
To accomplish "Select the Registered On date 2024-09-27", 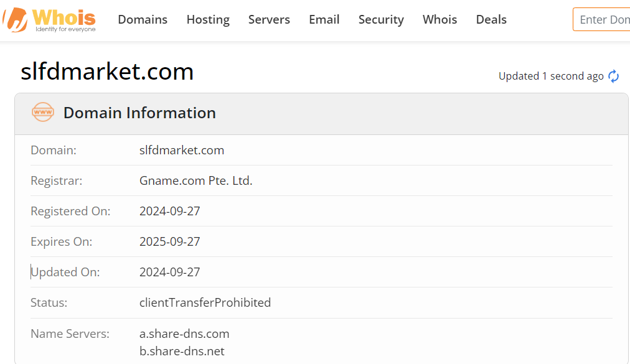I will coord(169,211).
